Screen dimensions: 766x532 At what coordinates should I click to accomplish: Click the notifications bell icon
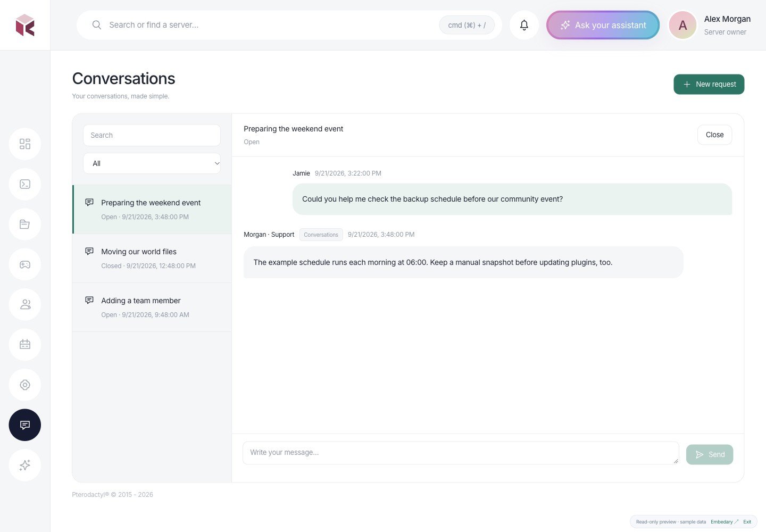tap(524, 25)
